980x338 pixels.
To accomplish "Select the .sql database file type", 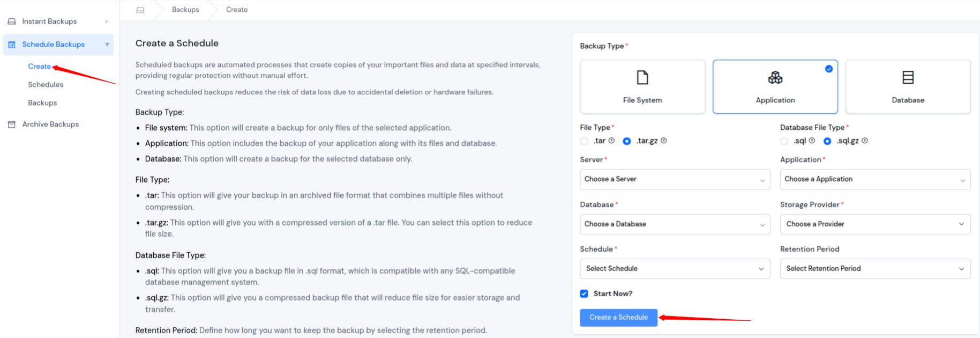I will [783, 141].
